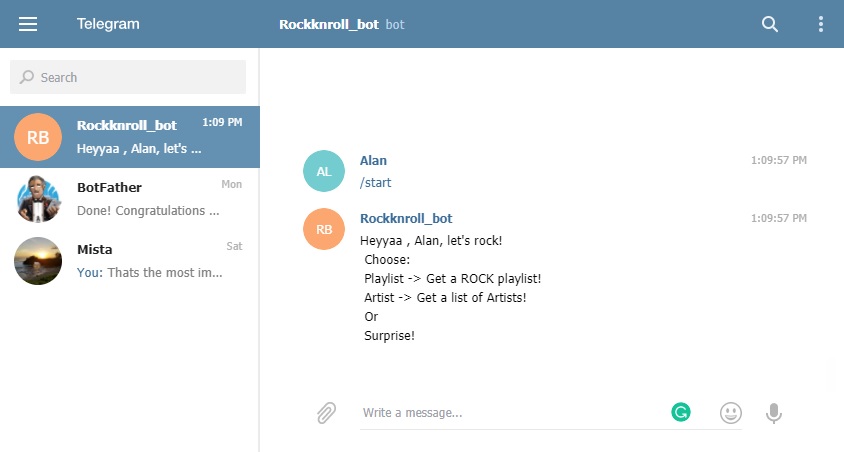The image size is (844, 452).
Task: Click 'Done! Congratulations ...' preview text
Action: pyautogui.click(x=148, y=210)
